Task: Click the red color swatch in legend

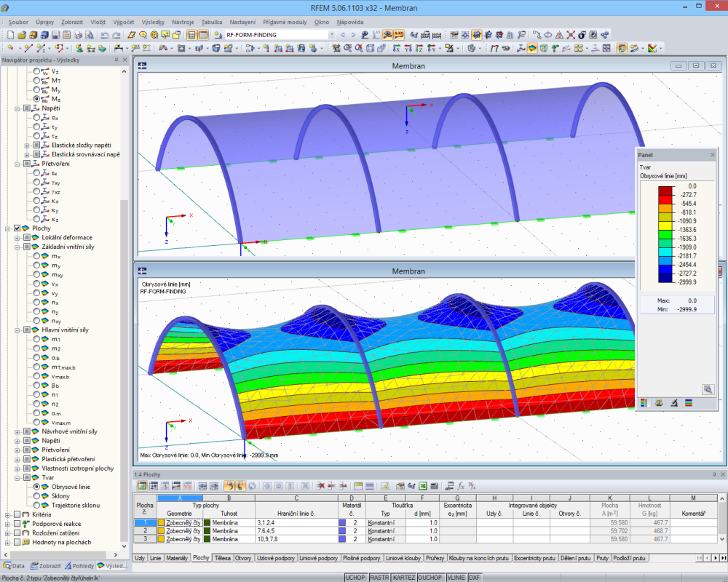Action: [665, 191]
